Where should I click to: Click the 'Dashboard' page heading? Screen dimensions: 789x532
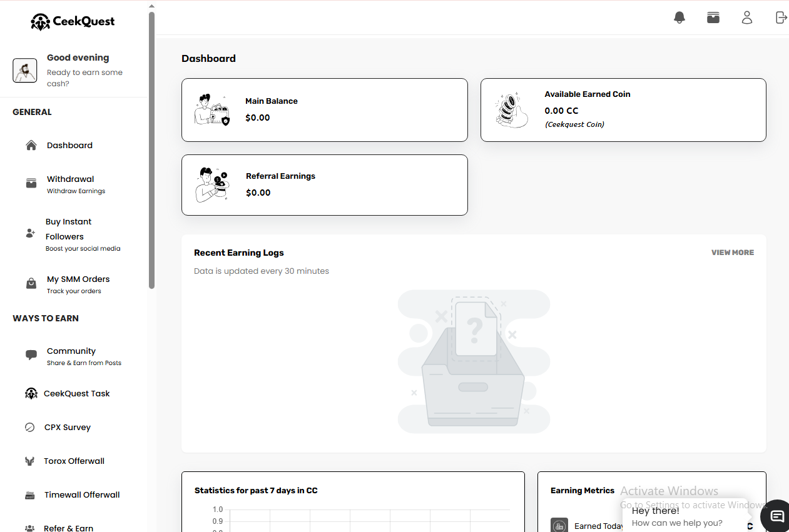click(x=208, y=59)
